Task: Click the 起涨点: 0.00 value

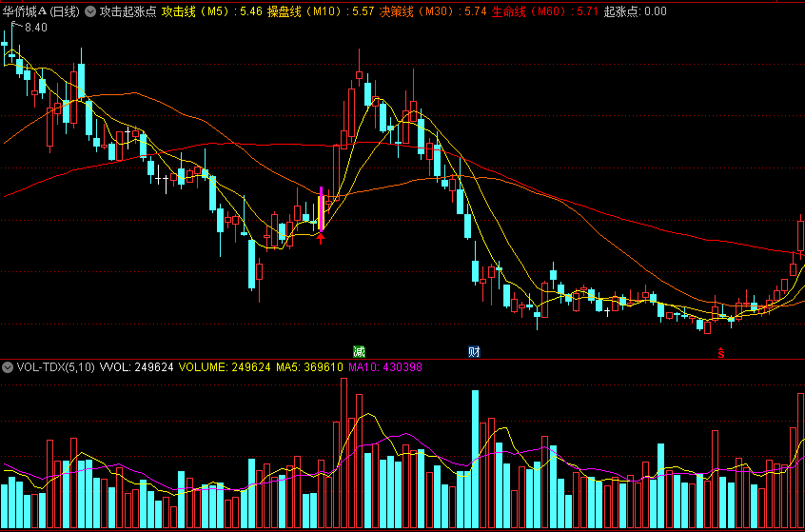Action: coord(635,11)
